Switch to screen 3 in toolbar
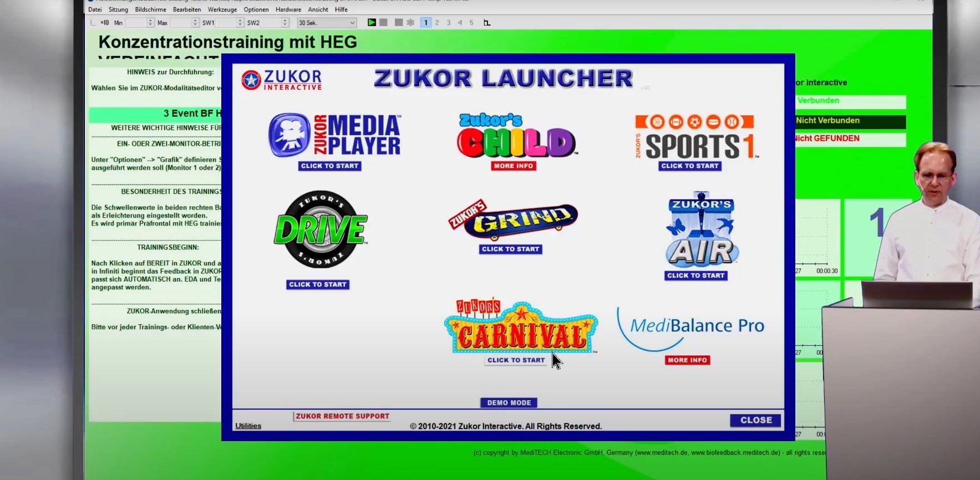The image size is (980, 480). coord(449,23)
